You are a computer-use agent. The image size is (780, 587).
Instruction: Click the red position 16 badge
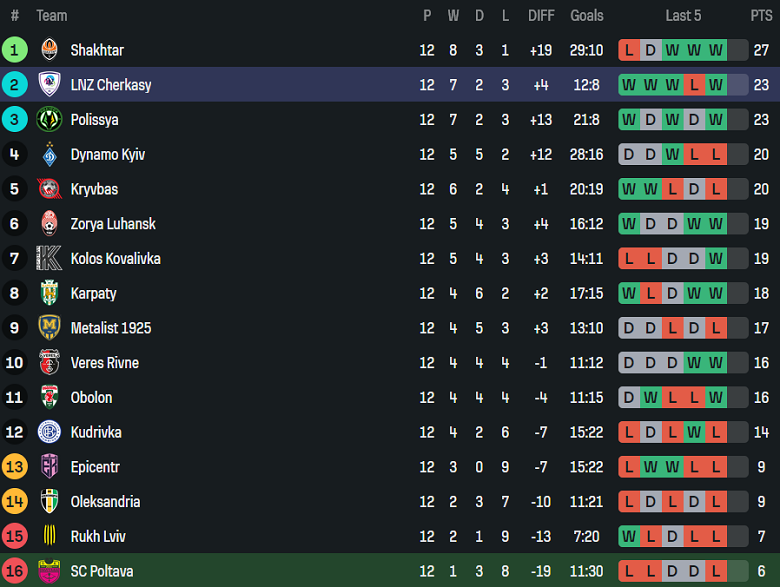click(15, 571)
